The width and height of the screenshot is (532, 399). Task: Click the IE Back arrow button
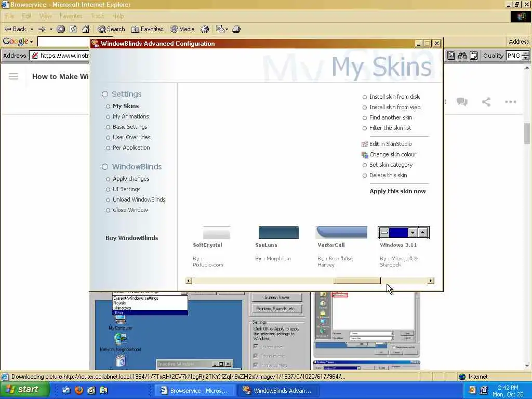[15, 29]
